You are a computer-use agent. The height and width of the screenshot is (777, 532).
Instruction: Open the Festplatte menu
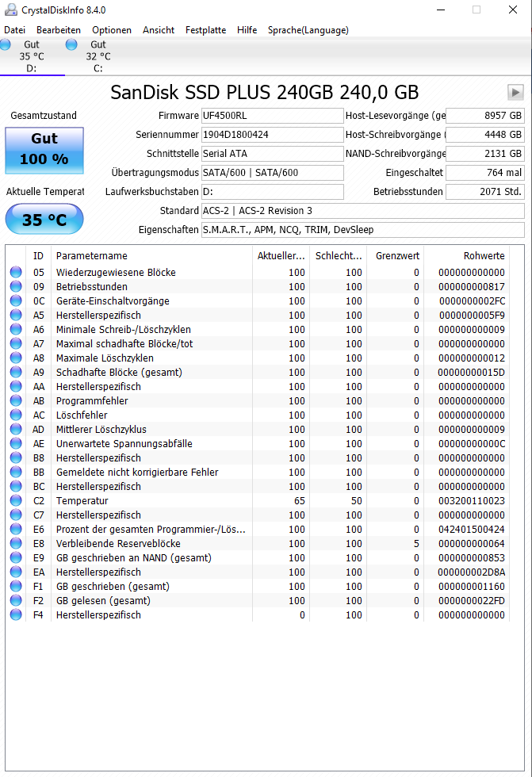[x=205, y=30]
